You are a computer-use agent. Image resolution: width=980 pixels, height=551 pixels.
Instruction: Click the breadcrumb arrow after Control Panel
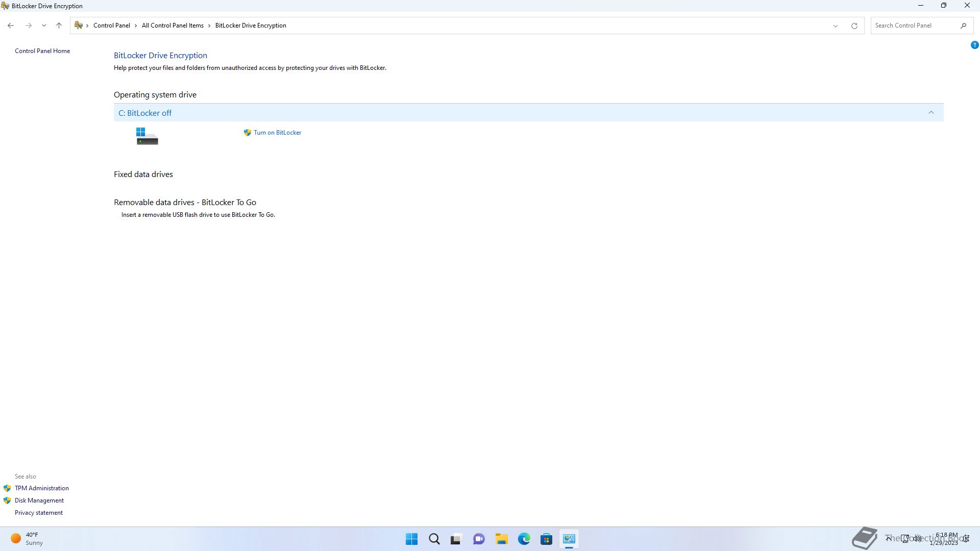point(136,26)
